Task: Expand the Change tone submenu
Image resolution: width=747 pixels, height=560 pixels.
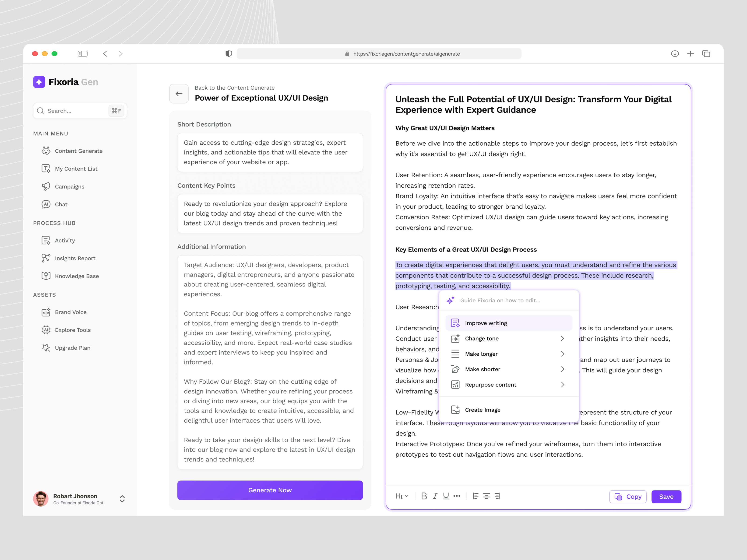Action: pyautogui.click(x=562, y=338)
